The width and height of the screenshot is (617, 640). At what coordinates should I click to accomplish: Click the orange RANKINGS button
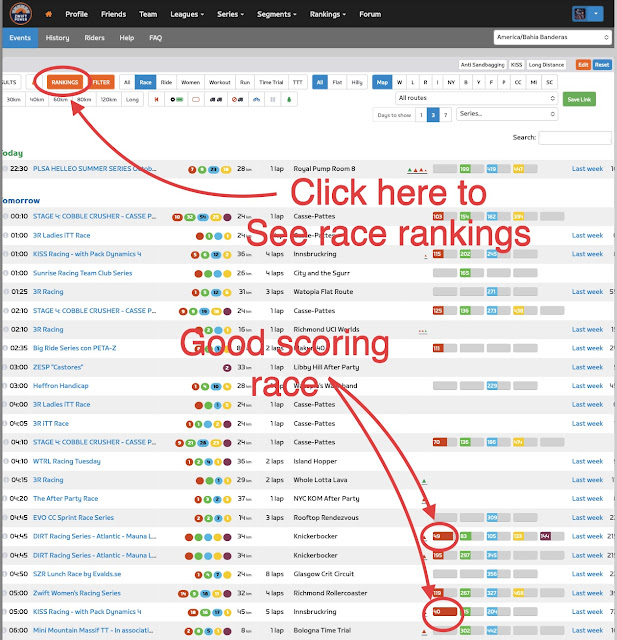click(64, 82)
